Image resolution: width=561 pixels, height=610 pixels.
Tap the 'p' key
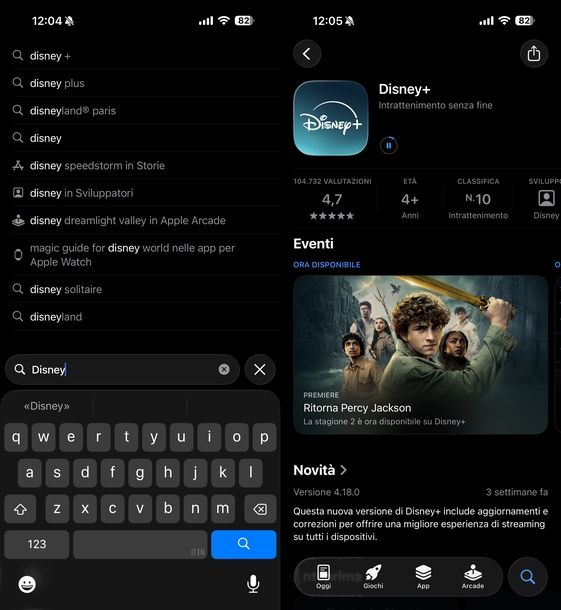[264, 437]
